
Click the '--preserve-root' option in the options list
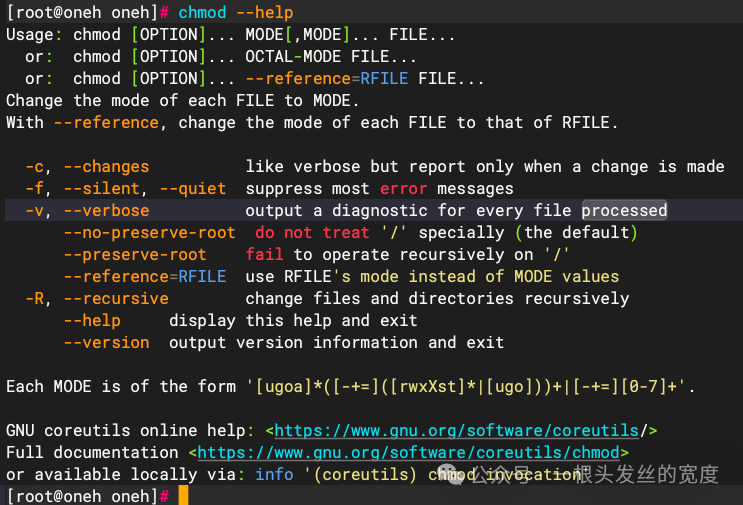tap(136, 255)
